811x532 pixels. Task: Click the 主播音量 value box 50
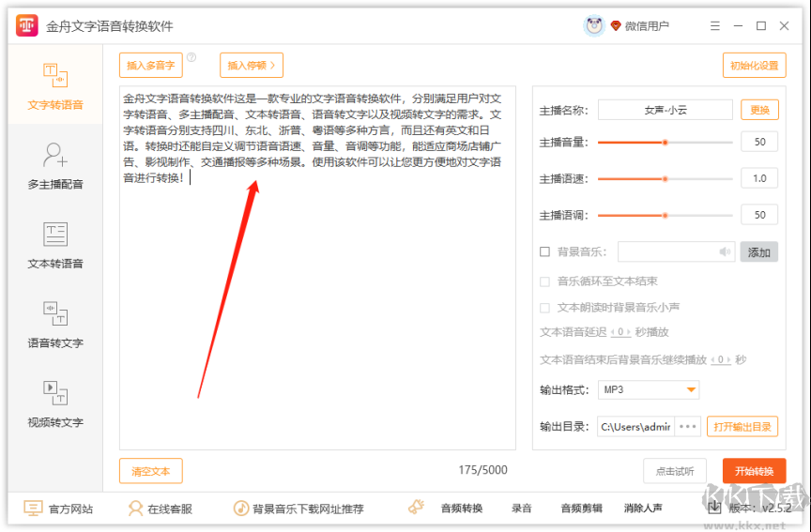coord(759,142)
